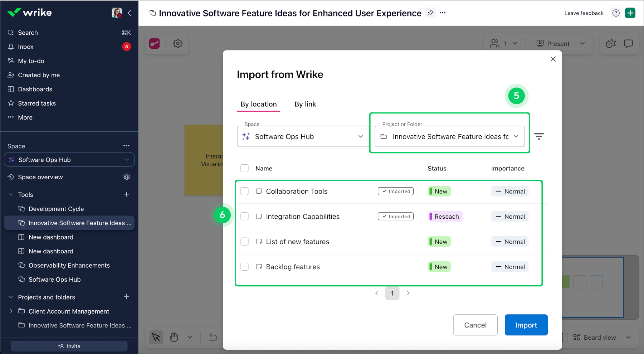The height and width of the screenshot is (354, 644).
Task: Collapse the Tools section
Action: 11,195
